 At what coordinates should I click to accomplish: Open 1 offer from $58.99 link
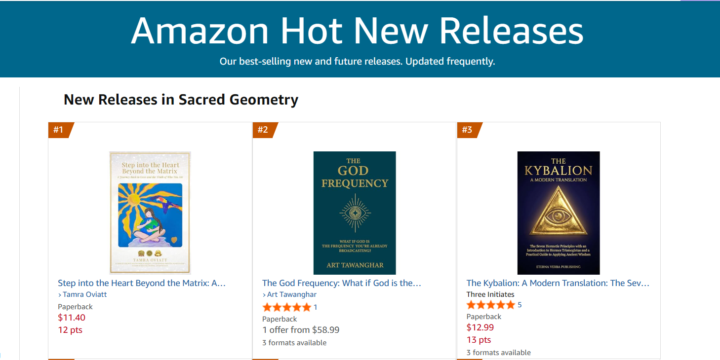pyautogui.click(x=301, y=330)
